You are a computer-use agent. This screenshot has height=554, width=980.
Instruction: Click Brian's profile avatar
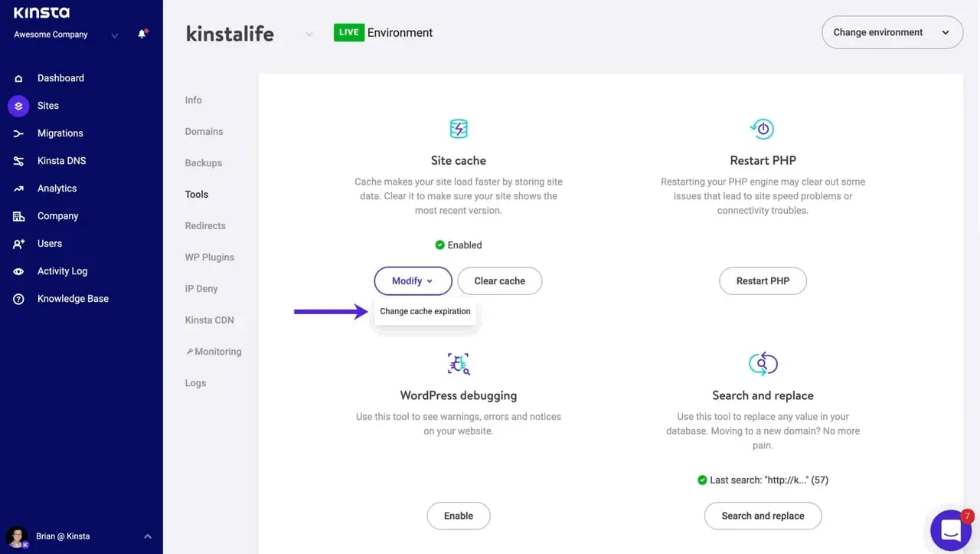coord(17,536)
